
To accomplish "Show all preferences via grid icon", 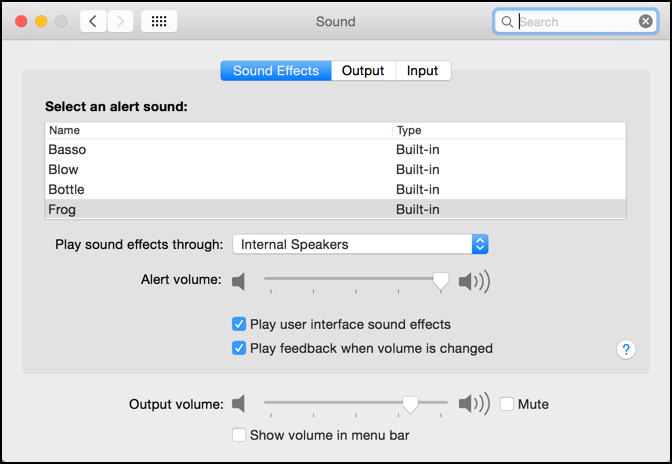I will point(159,21).
